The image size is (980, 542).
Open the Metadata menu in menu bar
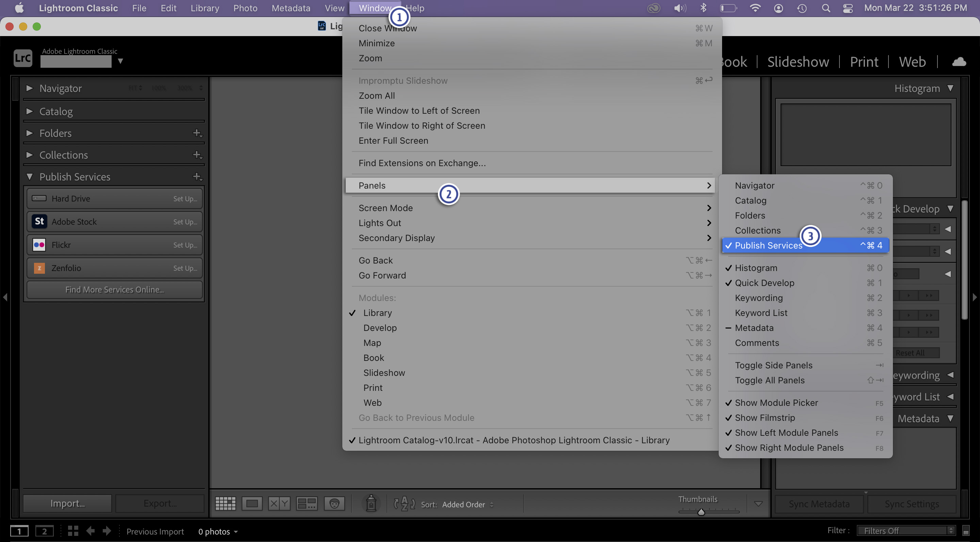[x=291, y=8]
